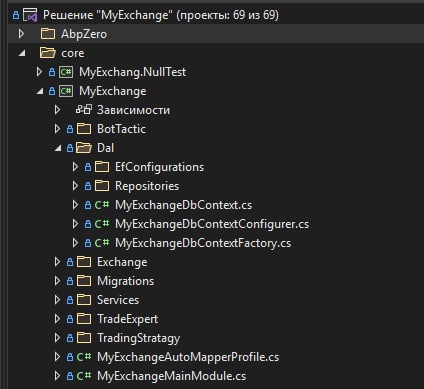Click the lock icon next to MyExchang.NullTest
This screenshot has height=389, width=424.
52,72
